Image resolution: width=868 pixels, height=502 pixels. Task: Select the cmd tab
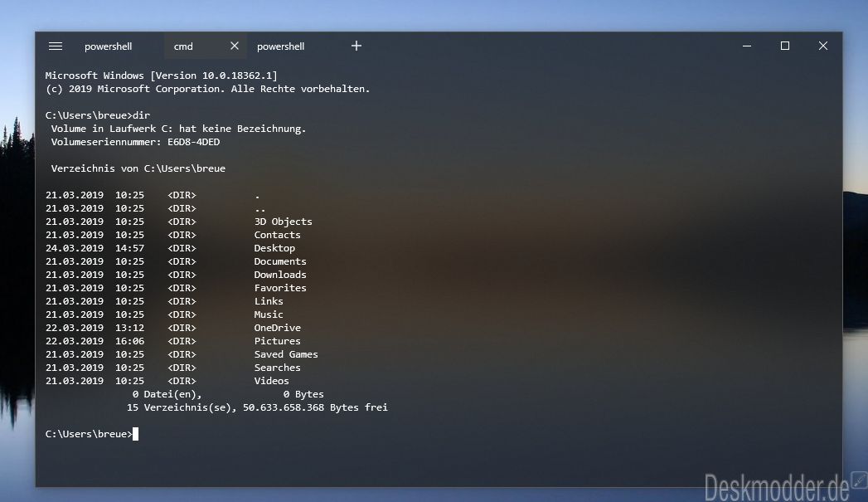tap(183, 46)
